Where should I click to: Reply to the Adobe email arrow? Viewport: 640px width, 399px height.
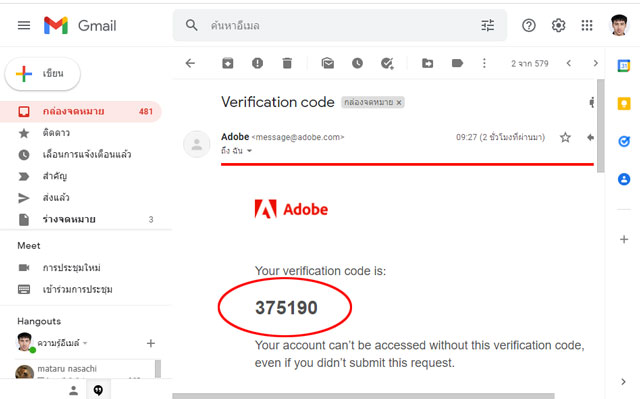[x=590, y=137]
